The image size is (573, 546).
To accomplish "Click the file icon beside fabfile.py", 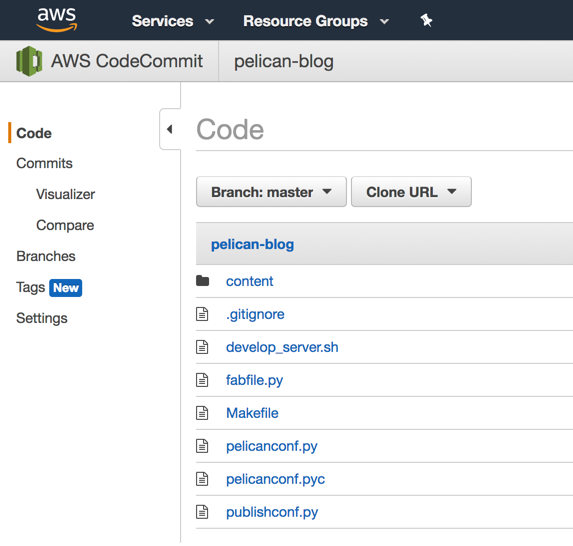I will [202, 380].
